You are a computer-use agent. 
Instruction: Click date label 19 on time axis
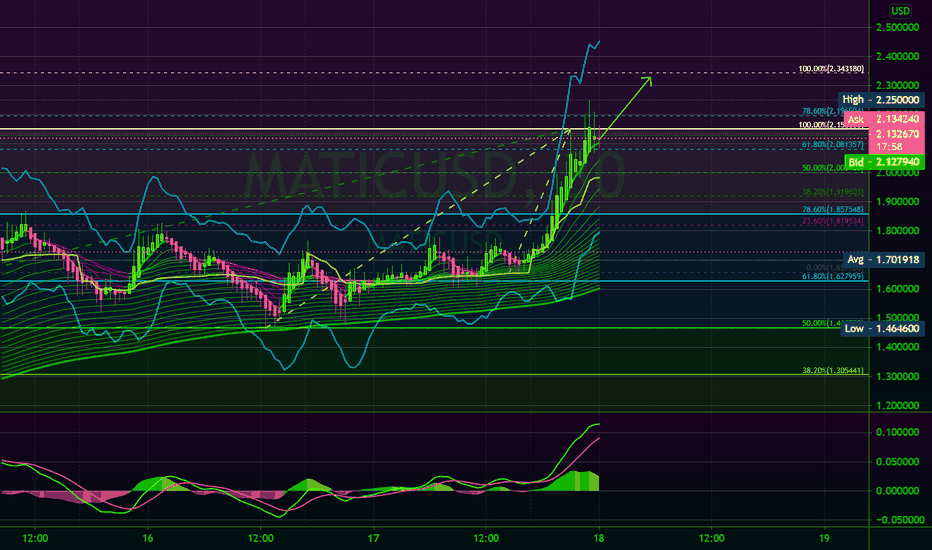coord(824,539)
